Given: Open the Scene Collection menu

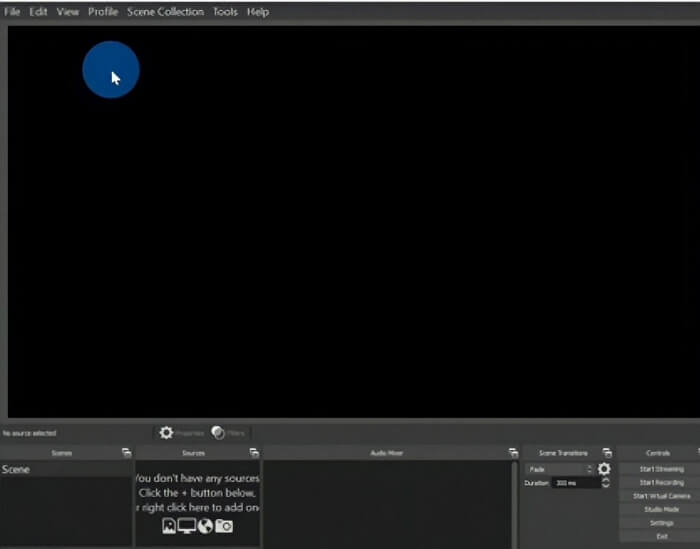Looking at the screenshot, I should pyautogui.click(x=166, y=12).
